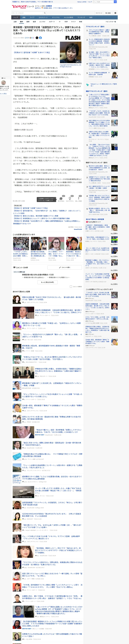This screenshot has width=129, height=644.
Task: Click the 購入履歴 button
Action: (x=108, y=13)
